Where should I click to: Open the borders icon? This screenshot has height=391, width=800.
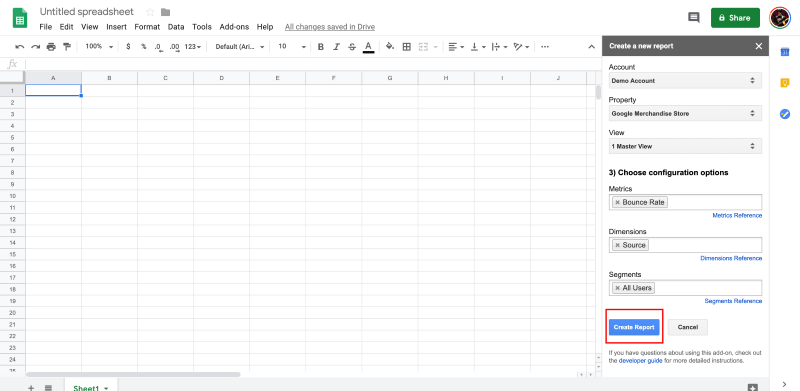tap(407, 46)
